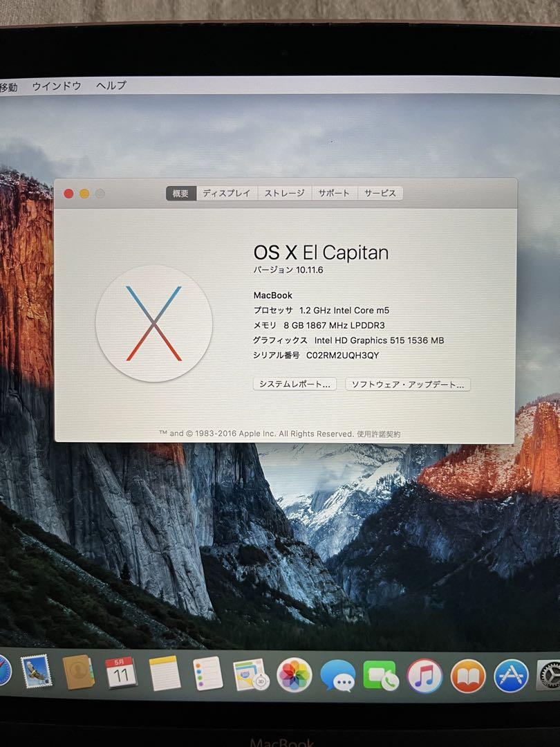Open the 使用許諾契約 license link
Image resolution: width=560 pixels, height=747 pixels.
[379, 434]
